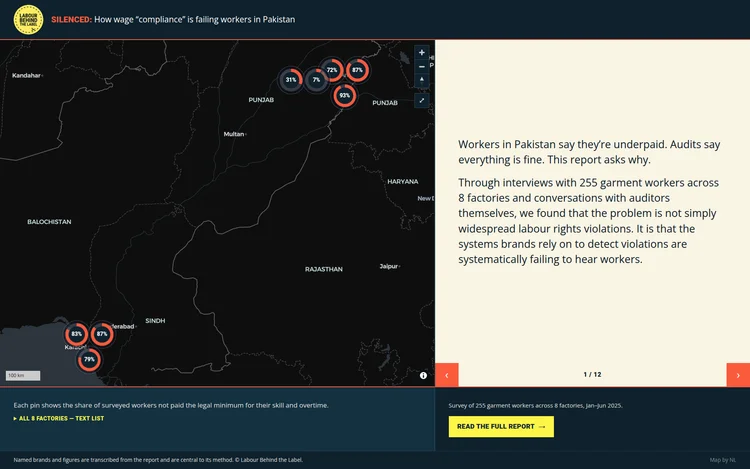This screenshot has height=469, width=750.
Task: Go to the previous slide arrow
Action: point(447,375)
